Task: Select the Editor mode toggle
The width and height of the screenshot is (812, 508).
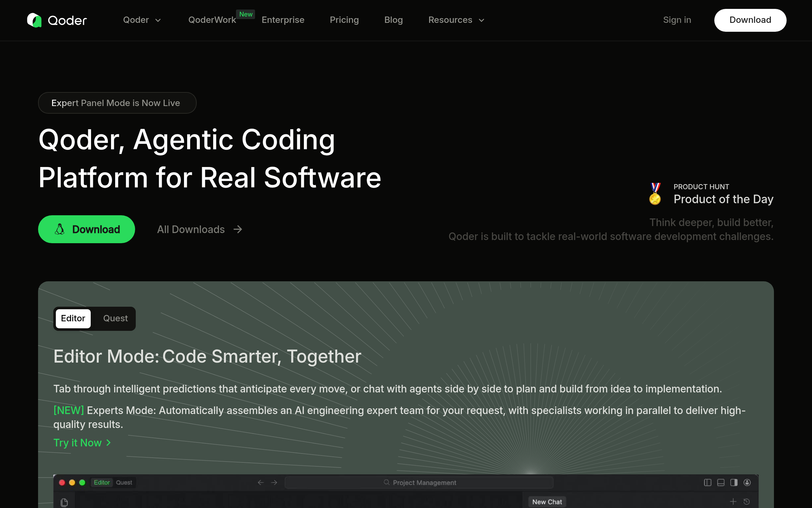Action: coord(73,318)
